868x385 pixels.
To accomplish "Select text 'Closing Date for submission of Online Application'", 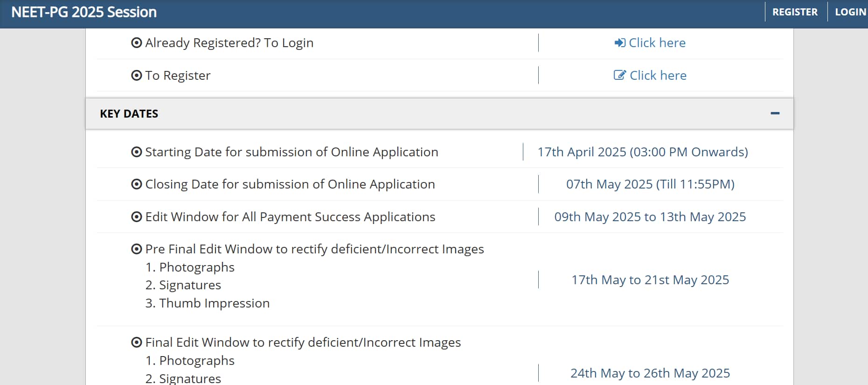I will point(290,184).
